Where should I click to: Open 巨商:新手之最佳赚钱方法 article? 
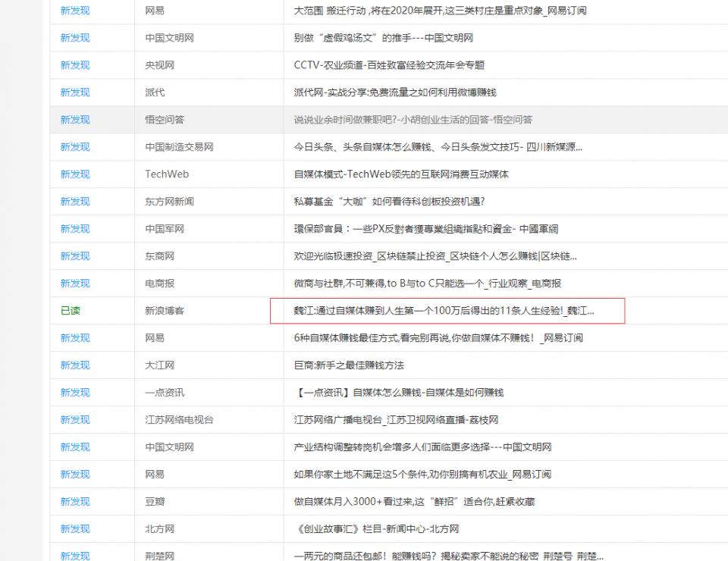(349, 365)
